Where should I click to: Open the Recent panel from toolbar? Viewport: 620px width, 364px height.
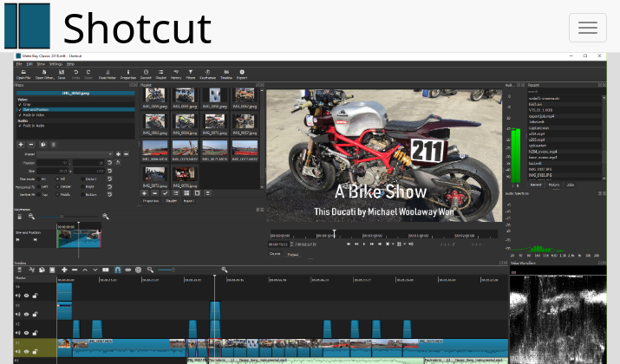[146, 74]
